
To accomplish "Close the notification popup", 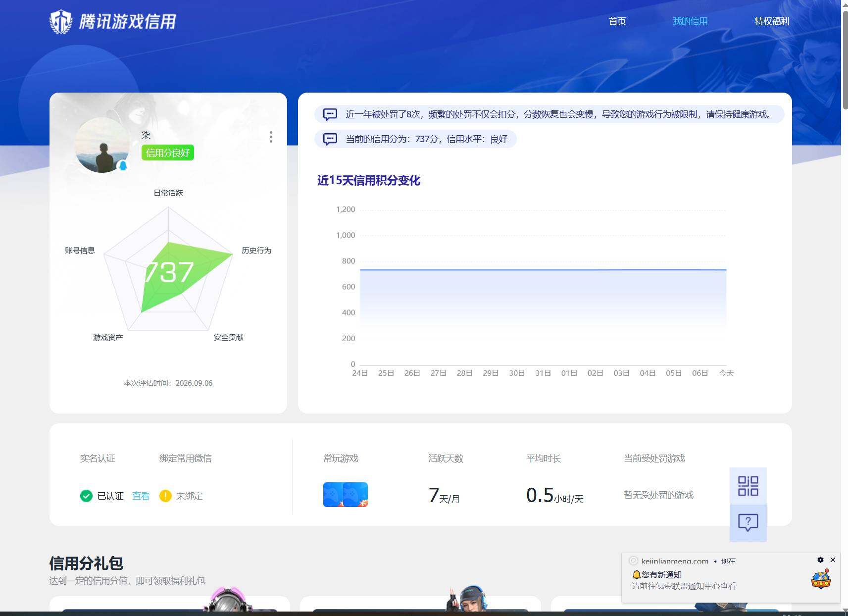I will [x=833, y=560].
